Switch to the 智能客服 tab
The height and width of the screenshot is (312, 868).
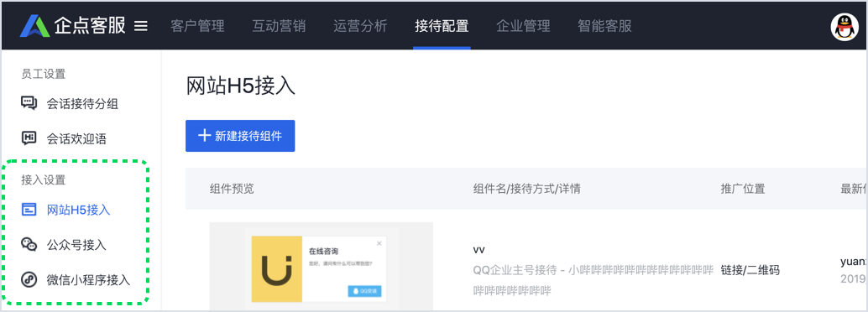click(604, 26)
